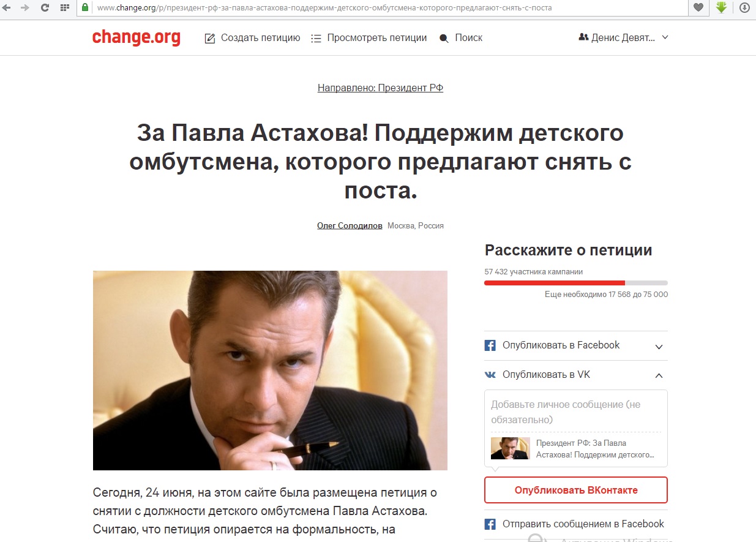Open Создать петицию menu item
This screenshot has width=756, height=542.
(x=252, y=38)
